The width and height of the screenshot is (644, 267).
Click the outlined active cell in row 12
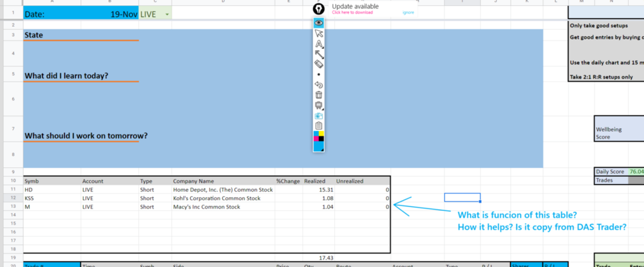[462, 198]
